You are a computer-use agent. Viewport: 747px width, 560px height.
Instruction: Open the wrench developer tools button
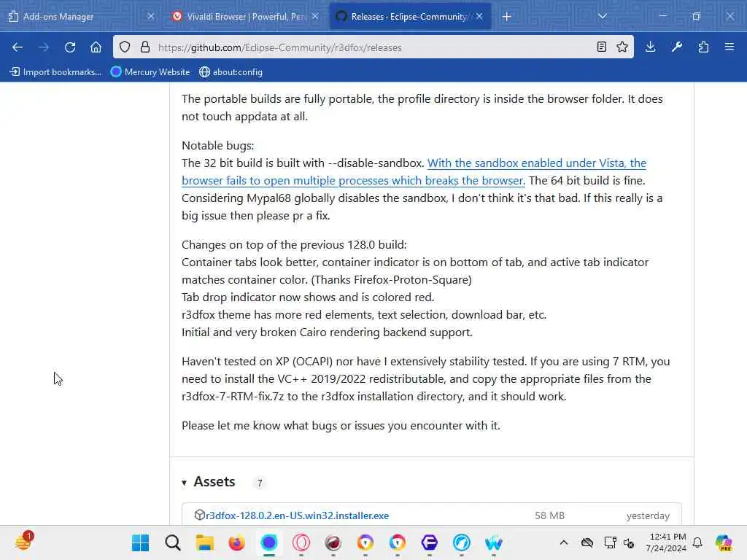[677, 47]
